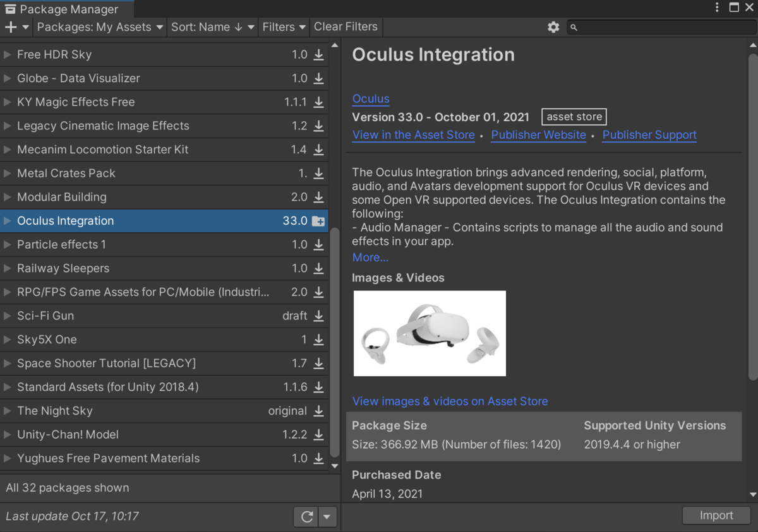Screen dimensions: 758x532
Task: Download the Particle effects 1 package
Action: click(319, 245)
